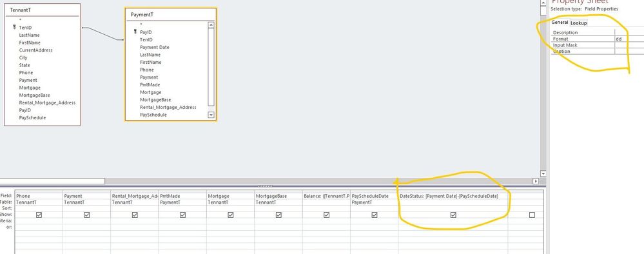Select Payment field in TennantT
Screen dimensions: 644x254
tap(28, 80)
